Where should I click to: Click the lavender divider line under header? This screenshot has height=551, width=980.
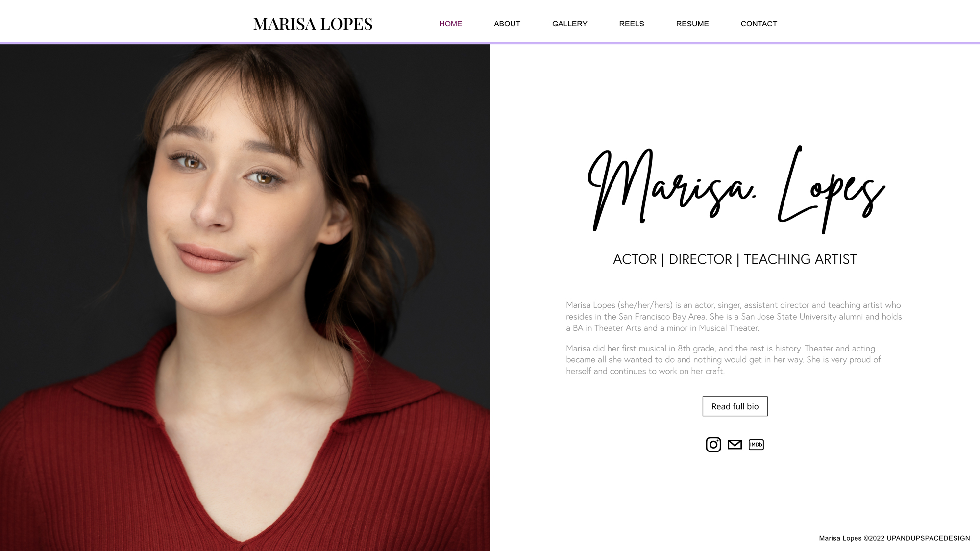[x=490, y=43]
